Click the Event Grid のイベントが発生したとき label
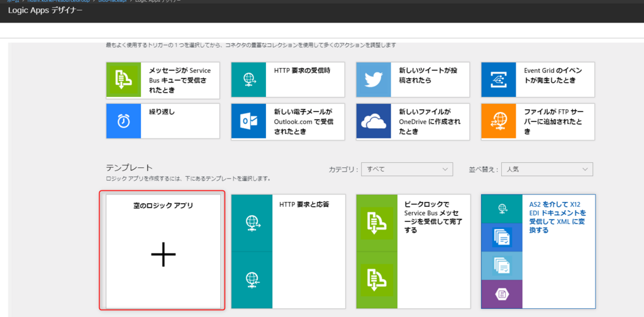This screenshot has width=644, height=317. click(553, 75)
